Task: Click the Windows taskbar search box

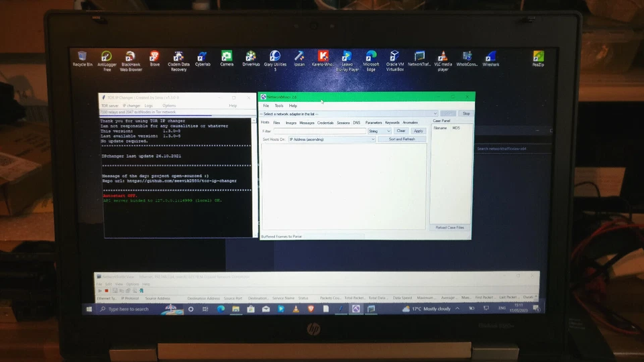Action: (x=138, y=308)
